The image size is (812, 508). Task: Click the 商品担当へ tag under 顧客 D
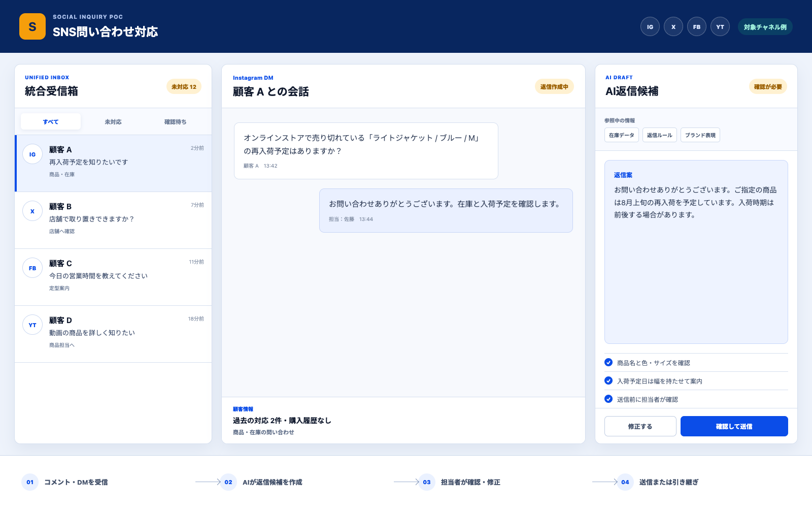pos(62,345)
